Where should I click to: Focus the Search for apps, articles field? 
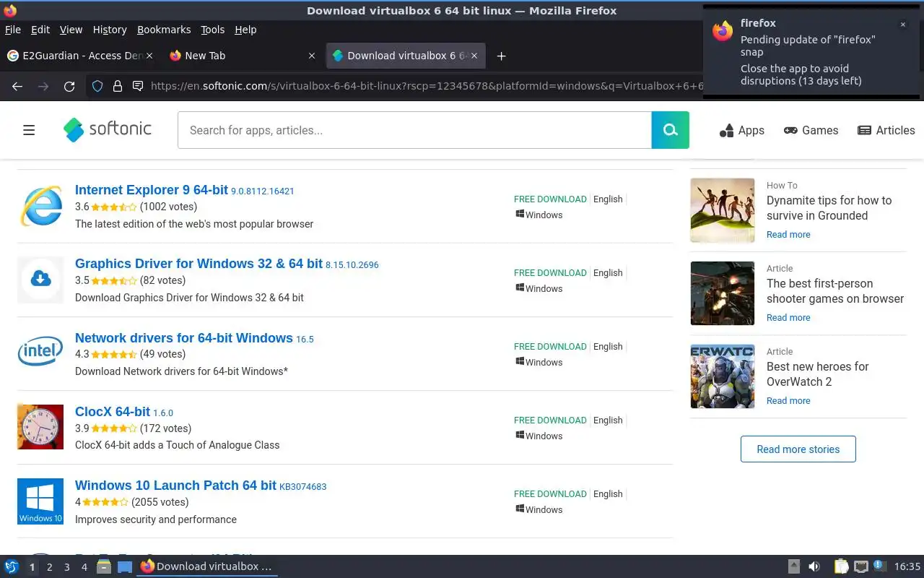click(x=414, y=130)
